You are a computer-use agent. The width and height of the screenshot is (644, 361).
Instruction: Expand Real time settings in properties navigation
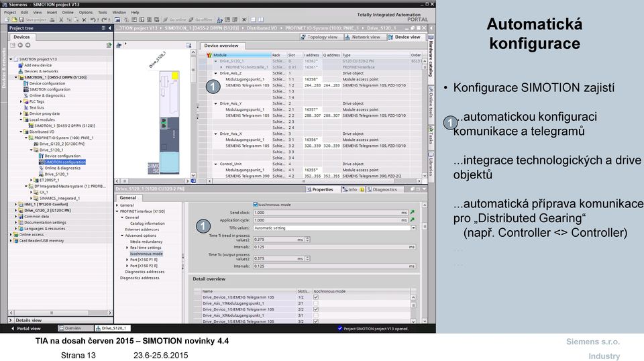click(x=127, y=248)
